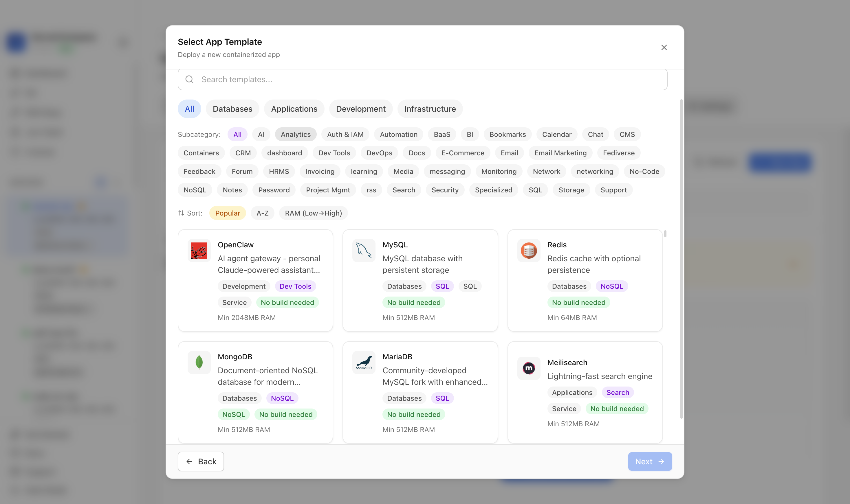This screenshot has width=850, height=504.
Task: Filter by DevOps subcategory
Action: pyautogui.click(x=379, y=153)
